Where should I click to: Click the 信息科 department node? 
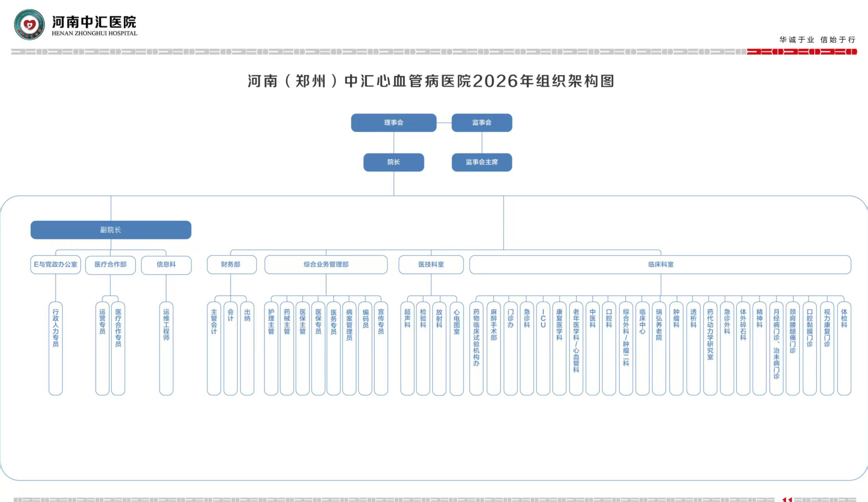[166, 265]
